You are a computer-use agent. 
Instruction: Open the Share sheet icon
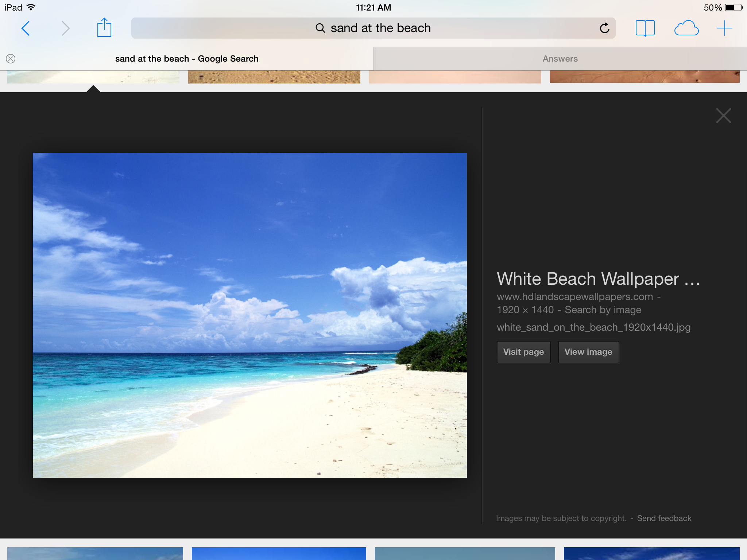pyautogui.click(x=104, y=28)
